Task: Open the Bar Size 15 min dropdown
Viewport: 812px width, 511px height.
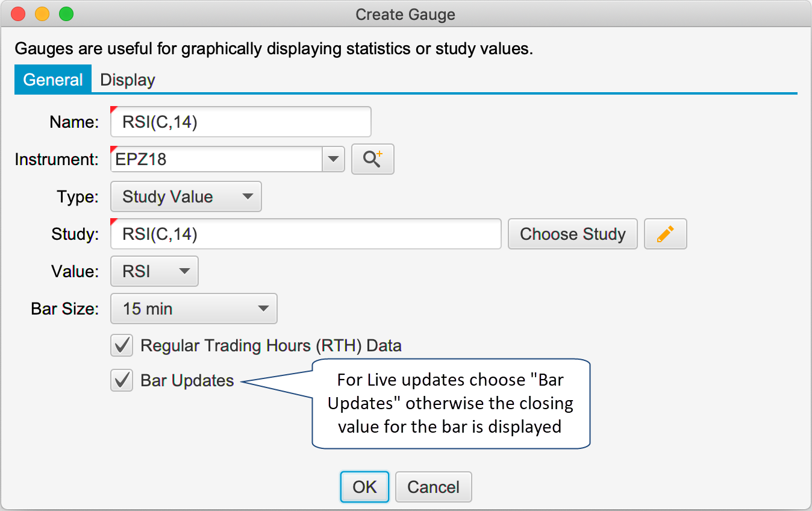Action: point(194,309)
